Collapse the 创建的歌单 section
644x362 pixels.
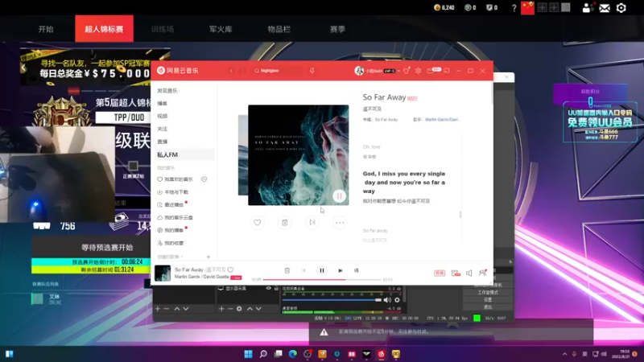tap(170, 257)
